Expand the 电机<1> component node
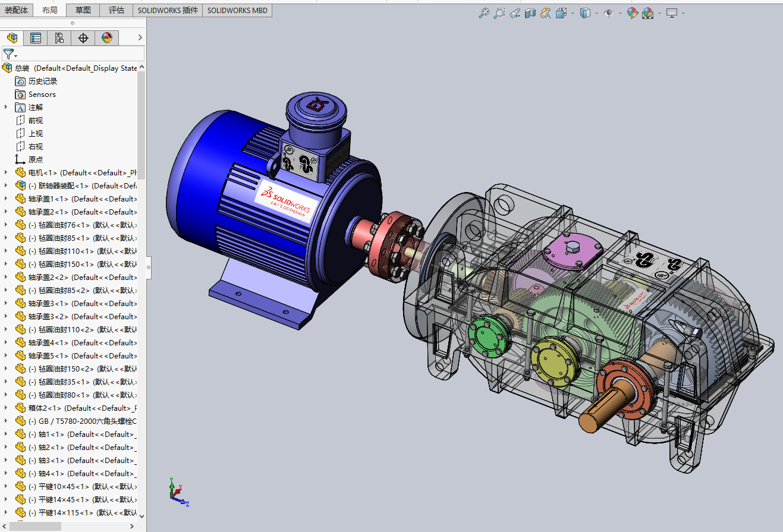The height and width of the screenshot is (532, 783). 6,172
